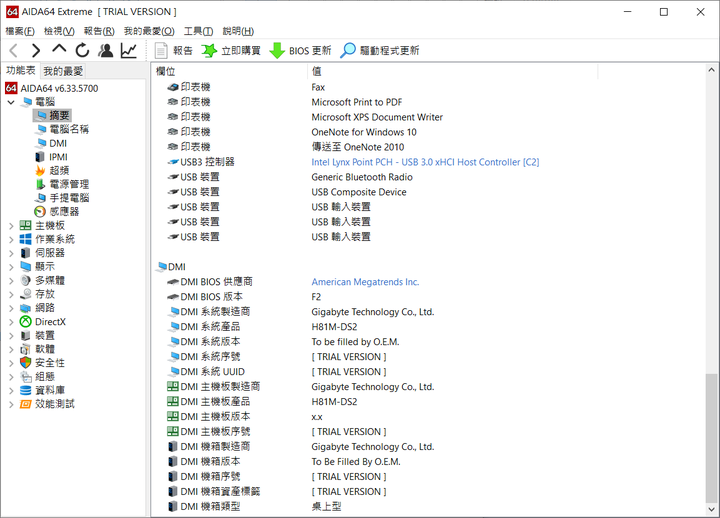This screenshot has width=720, height=518.
Task: Open American Megatrends Inc. link
Action: (365, 282)
